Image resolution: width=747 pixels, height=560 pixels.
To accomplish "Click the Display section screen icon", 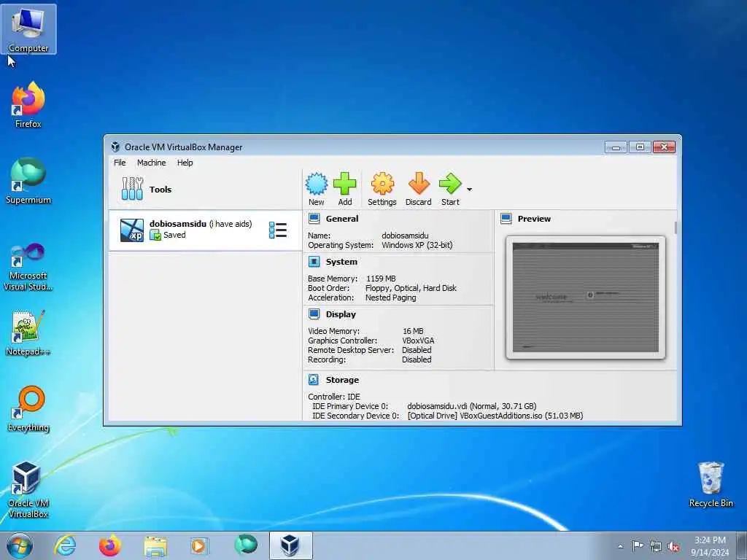I will [x=314, y=314].
